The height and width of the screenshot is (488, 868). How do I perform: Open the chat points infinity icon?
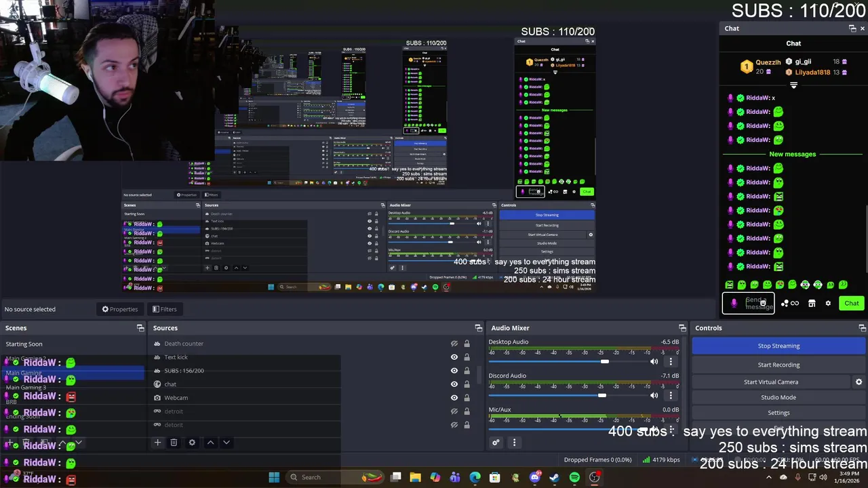coord(795,304)
